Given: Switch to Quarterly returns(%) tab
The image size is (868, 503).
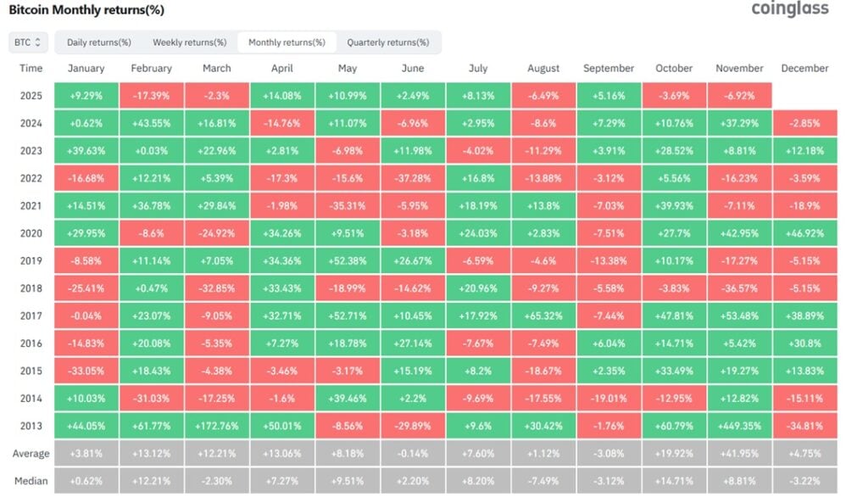Looking at the screenshot, I should point(388,42).
